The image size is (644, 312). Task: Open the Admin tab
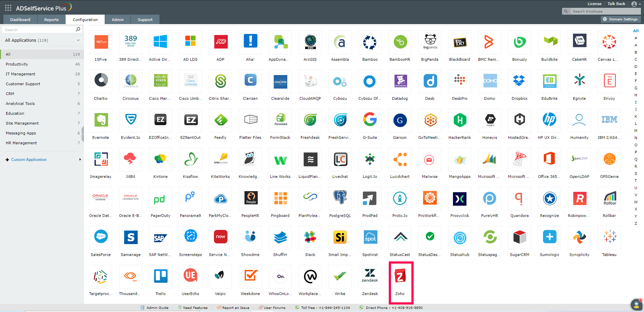click(x=118, y=20)
